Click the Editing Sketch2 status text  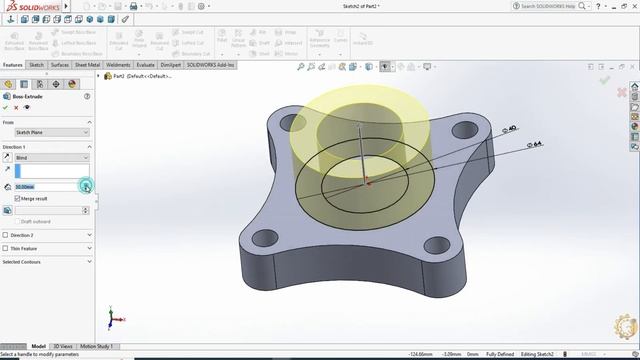[537, 354]
